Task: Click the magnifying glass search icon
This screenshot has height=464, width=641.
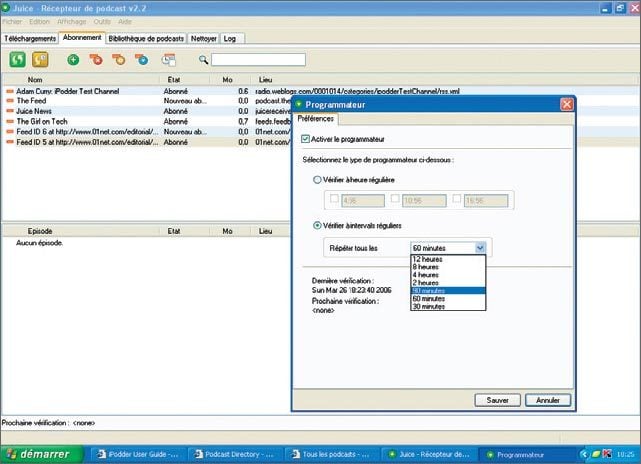Action: click(203, 60)
